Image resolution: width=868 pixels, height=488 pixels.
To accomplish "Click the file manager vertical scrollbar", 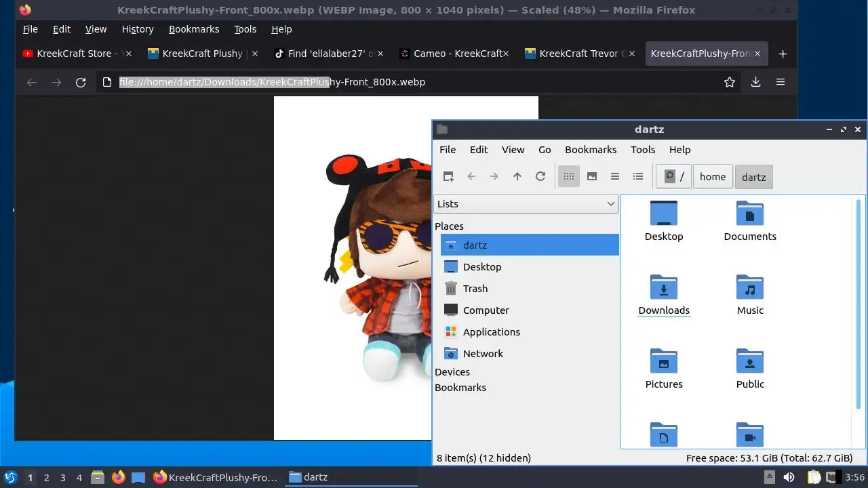I will click(x=860, y=305).
